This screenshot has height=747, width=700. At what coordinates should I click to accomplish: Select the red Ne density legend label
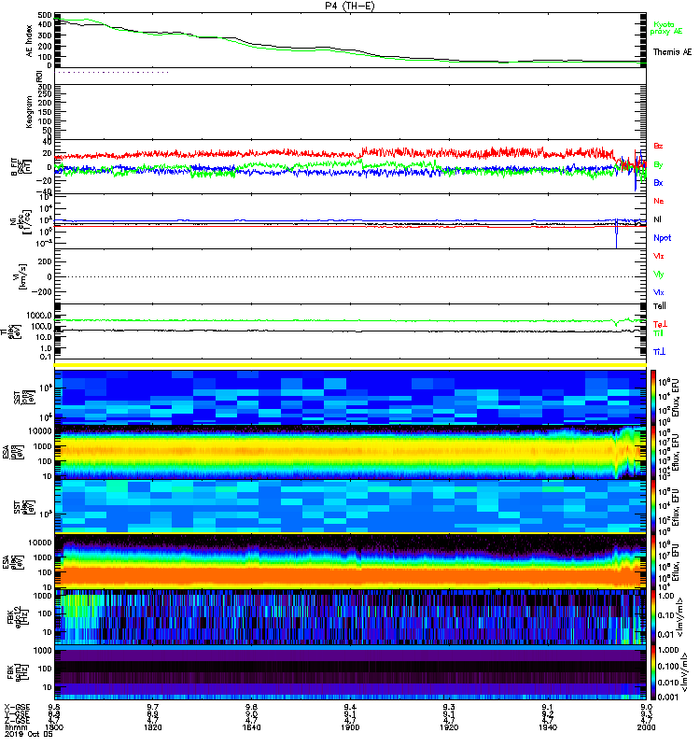click(x=659, y=201)
